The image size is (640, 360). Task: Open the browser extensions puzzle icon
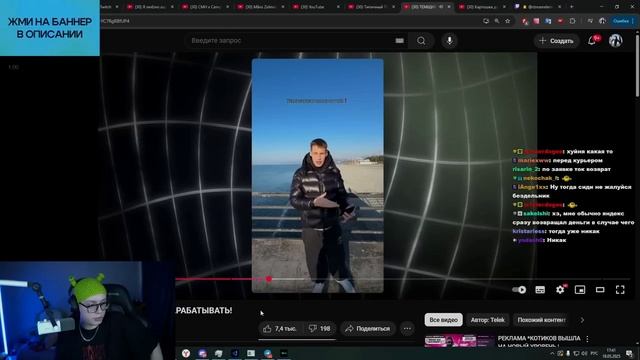pos(573,21)
